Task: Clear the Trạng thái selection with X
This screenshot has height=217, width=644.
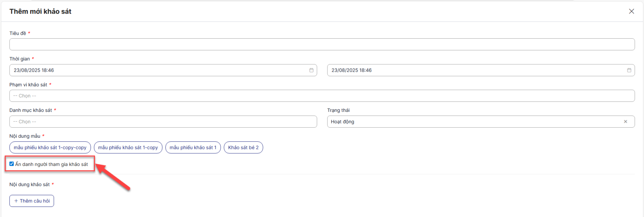Action: point(625,122)
